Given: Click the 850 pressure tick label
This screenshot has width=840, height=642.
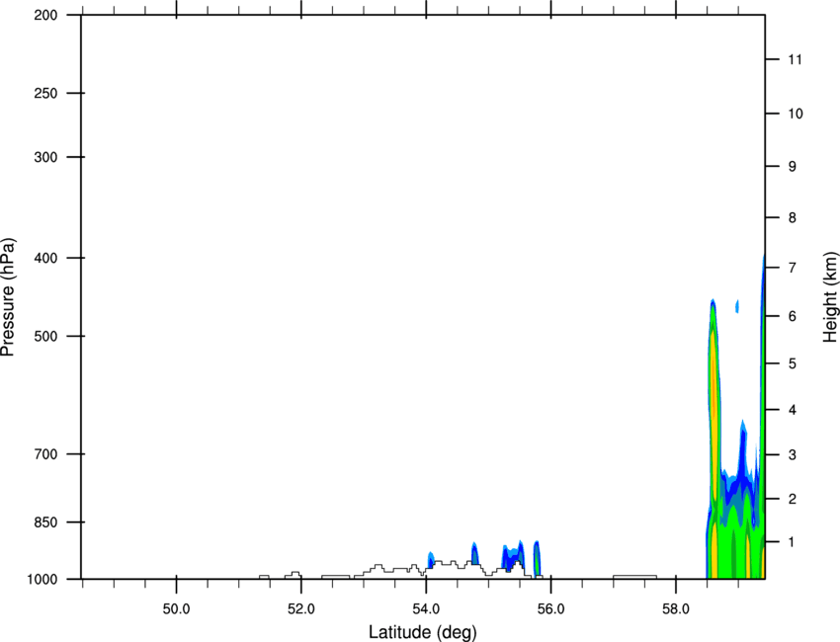Looking at the screenshot, I should tap(45, 522).
